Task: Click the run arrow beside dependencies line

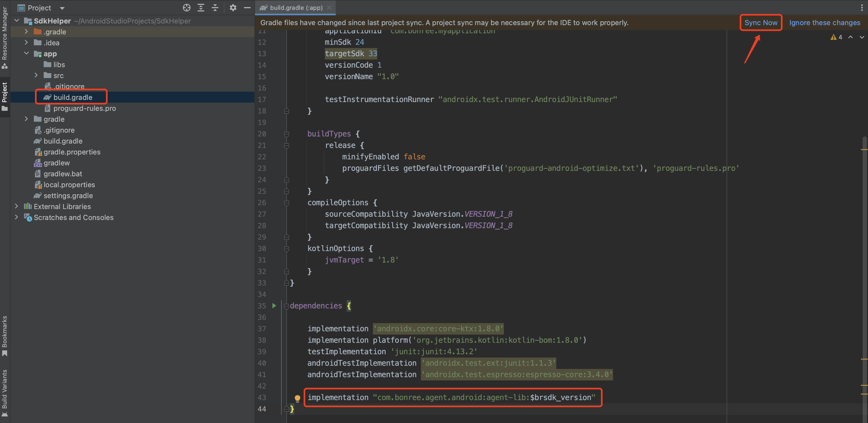Action: point(274,305)
